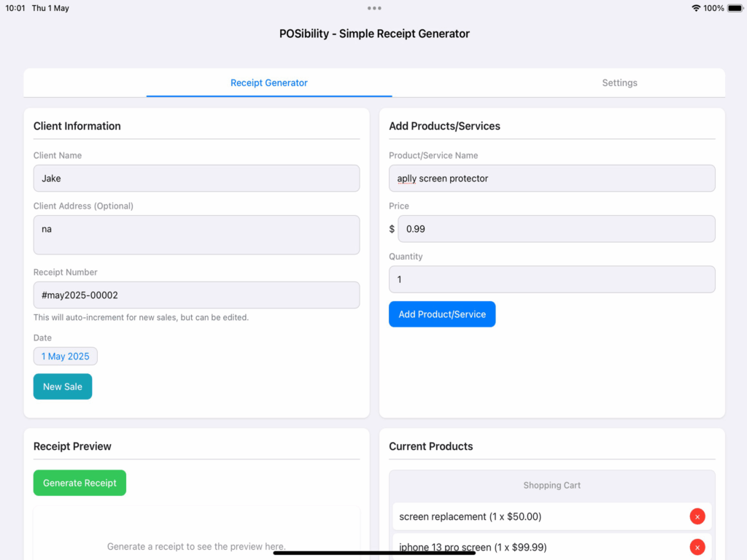The width and height of the screenshot is (747, 560).
Task: Click the Quantity label
Action: point(406,256)
